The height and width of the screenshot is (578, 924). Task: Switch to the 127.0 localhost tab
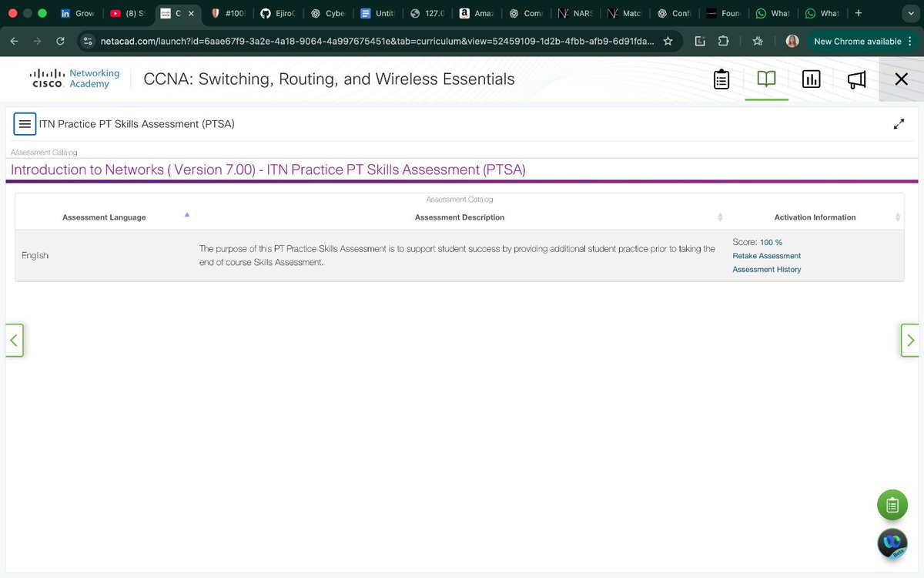click(427, 13)
